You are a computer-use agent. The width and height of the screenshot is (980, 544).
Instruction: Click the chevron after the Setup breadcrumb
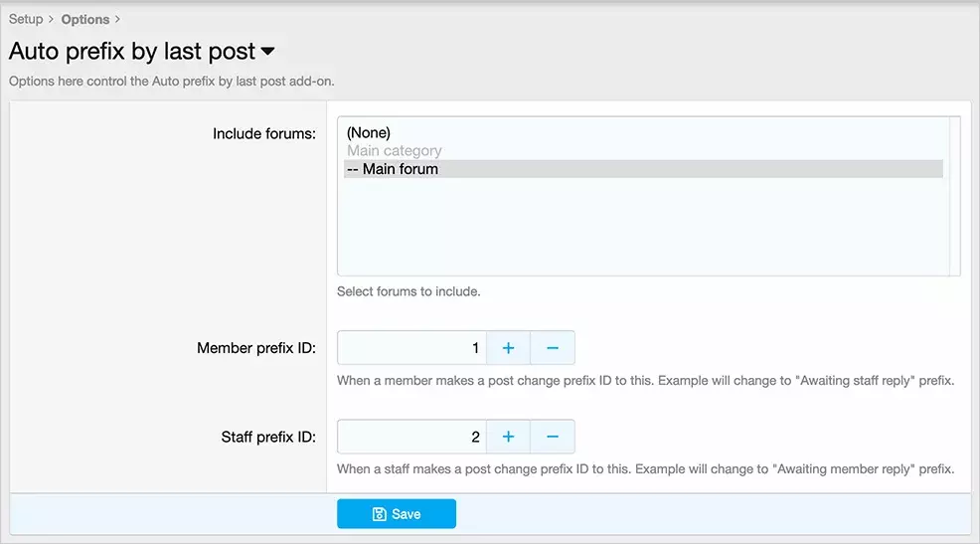pos(52,19)
